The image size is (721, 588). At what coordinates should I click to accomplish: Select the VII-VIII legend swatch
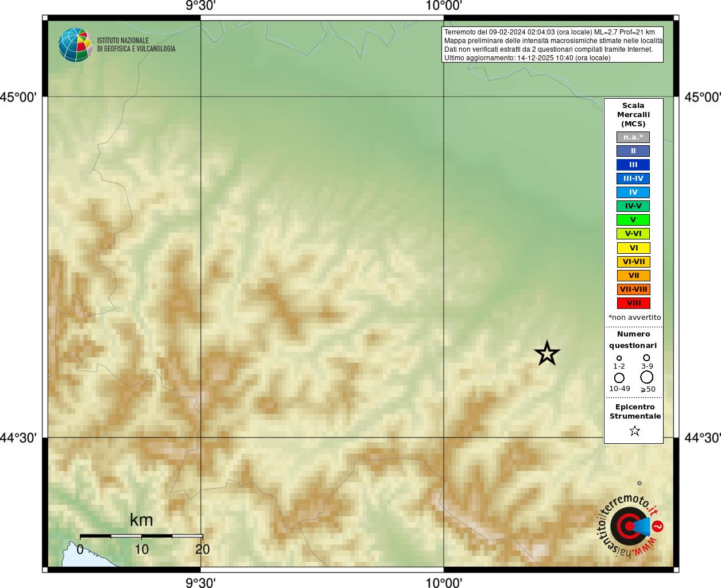(633, 289)
